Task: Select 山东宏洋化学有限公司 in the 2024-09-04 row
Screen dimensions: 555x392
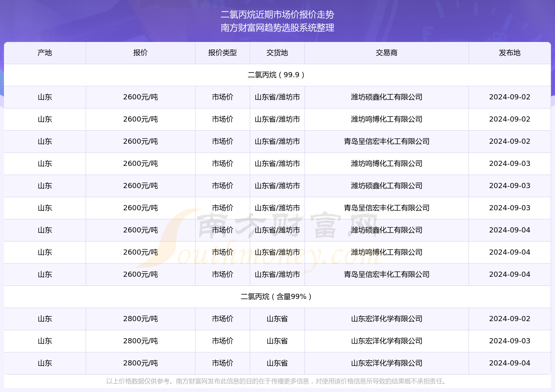Action: click(387, 363)
